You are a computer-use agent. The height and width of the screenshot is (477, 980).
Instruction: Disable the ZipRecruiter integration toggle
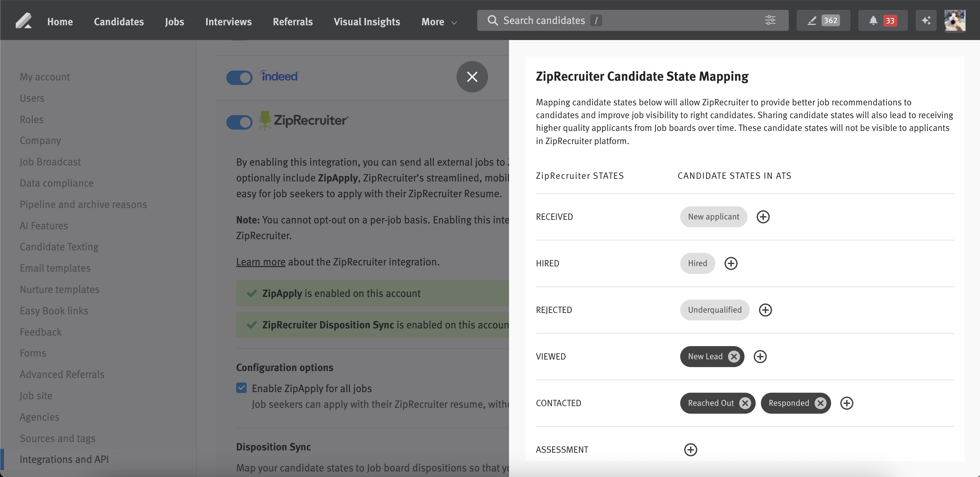click(239, 122)
